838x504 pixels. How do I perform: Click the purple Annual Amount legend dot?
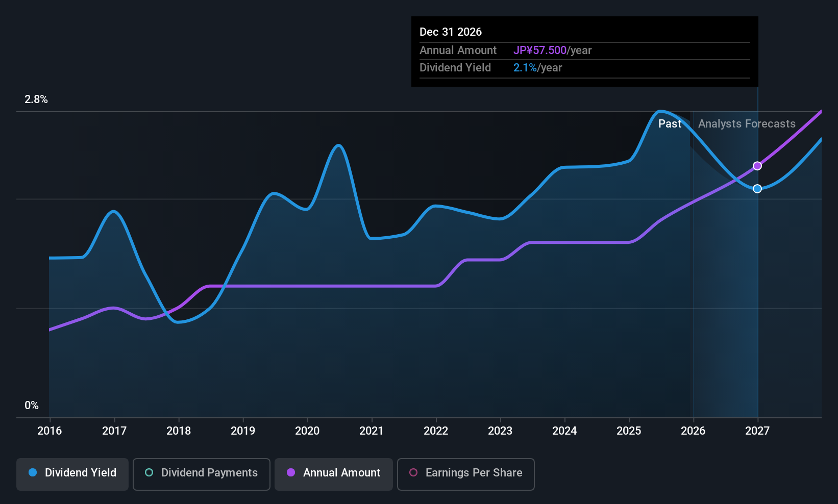(x=291, y=472)
